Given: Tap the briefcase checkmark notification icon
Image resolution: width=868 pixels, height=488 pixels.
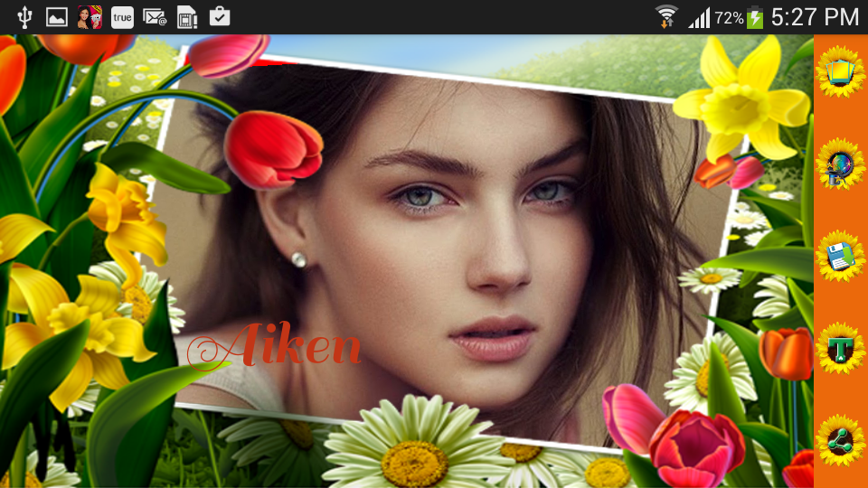Looking at the screenshot, I should pyautogui.click(x=219, y=16).
